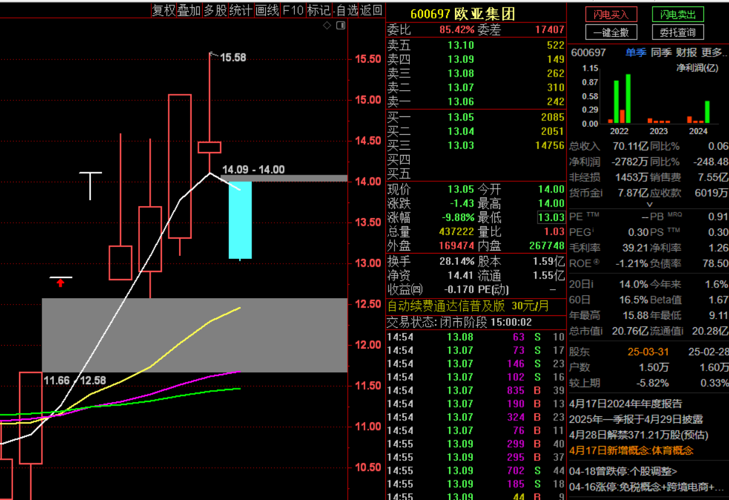Open 4月17日新增概念:体育概念 notice
Viewport: 729px width, 500px height.
coord(631,450)
